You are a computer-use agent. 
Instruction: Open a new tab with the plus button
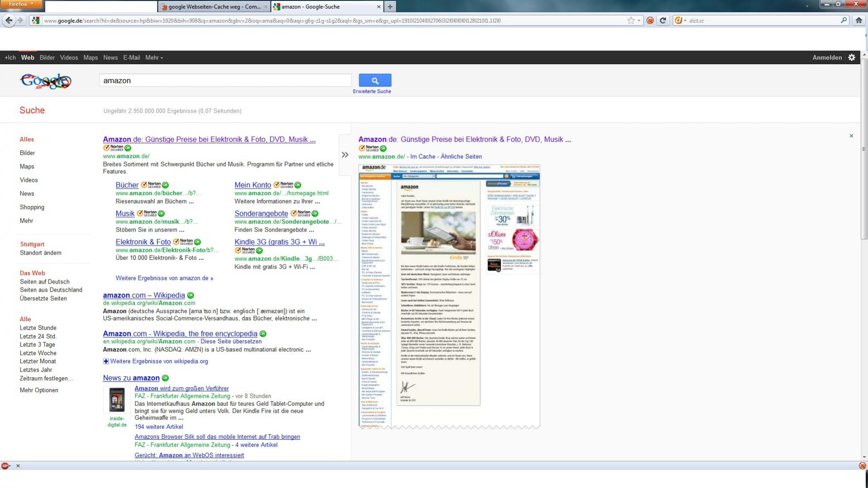390,7
